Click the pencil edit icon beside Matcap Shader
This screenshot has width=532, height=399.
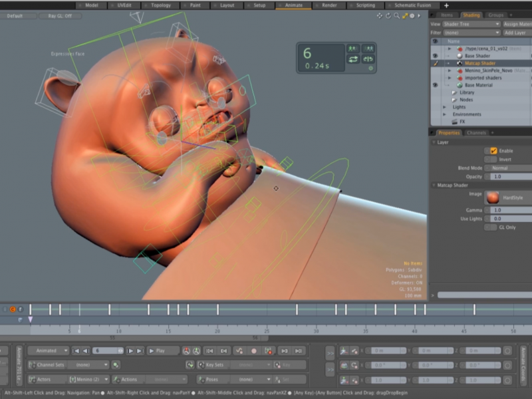(436, 63)
